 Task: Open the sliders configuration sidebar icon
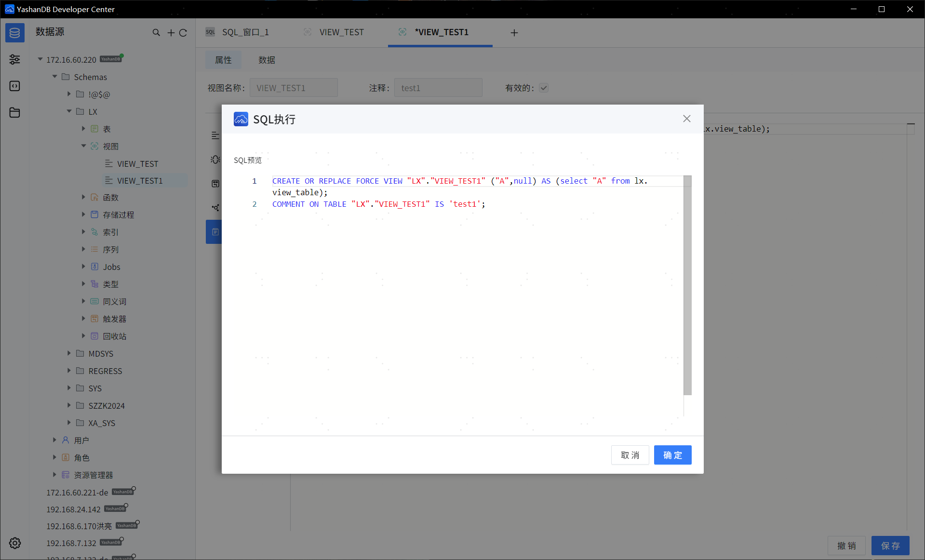(14, 59)
